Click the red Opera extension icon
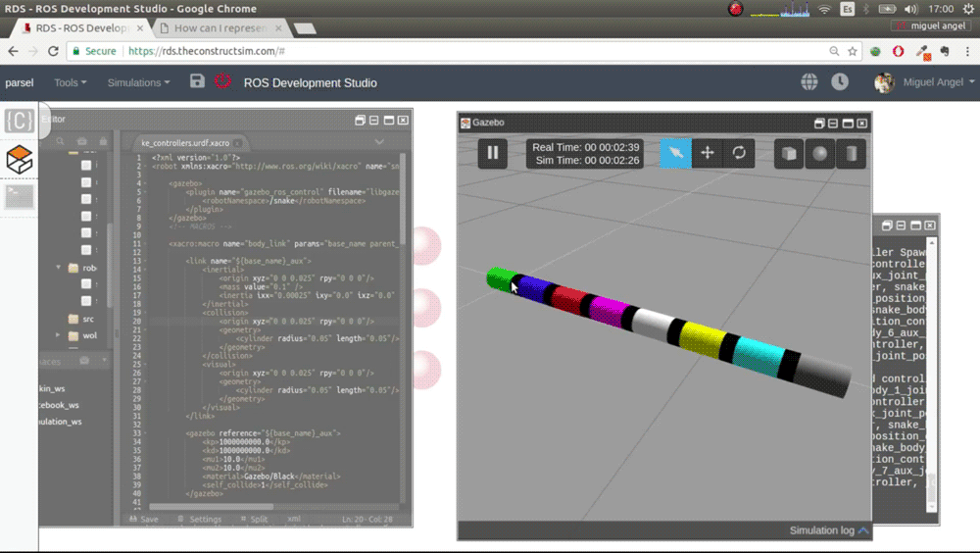The width and height of the screenshot is (980, 553). [x=898, y=51]
